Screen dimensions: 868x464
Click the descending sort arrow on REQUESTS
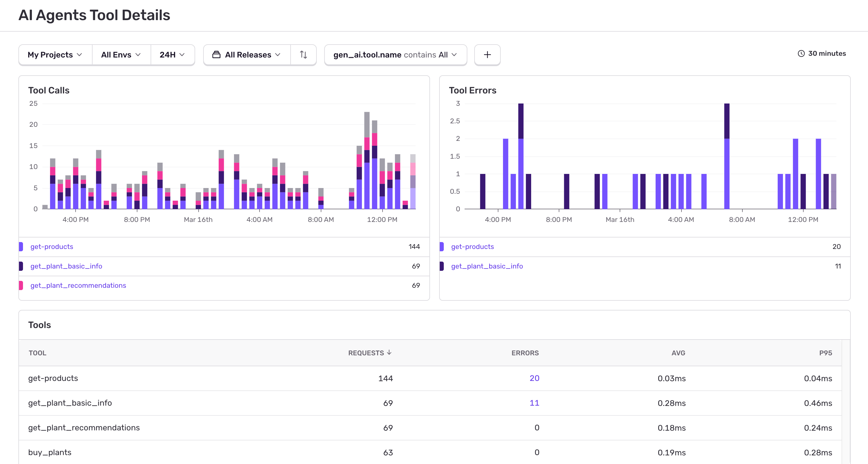pos(390,353)
